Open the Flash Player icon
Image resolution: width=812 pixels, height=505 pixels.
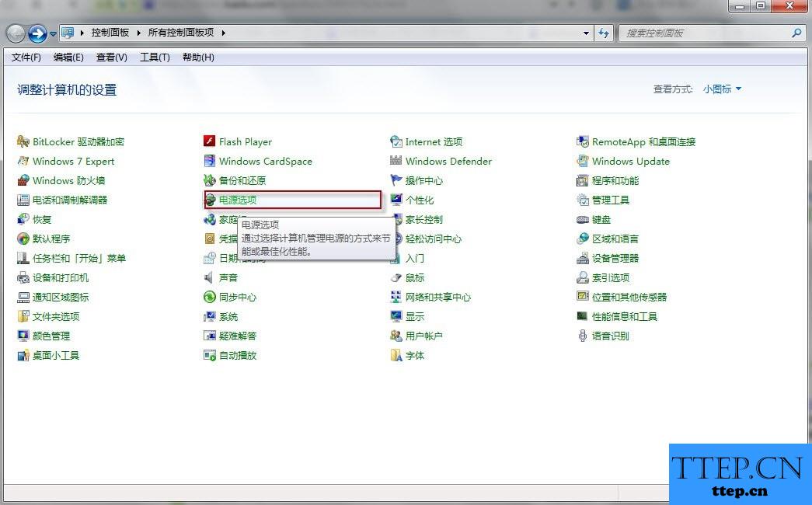209,141
